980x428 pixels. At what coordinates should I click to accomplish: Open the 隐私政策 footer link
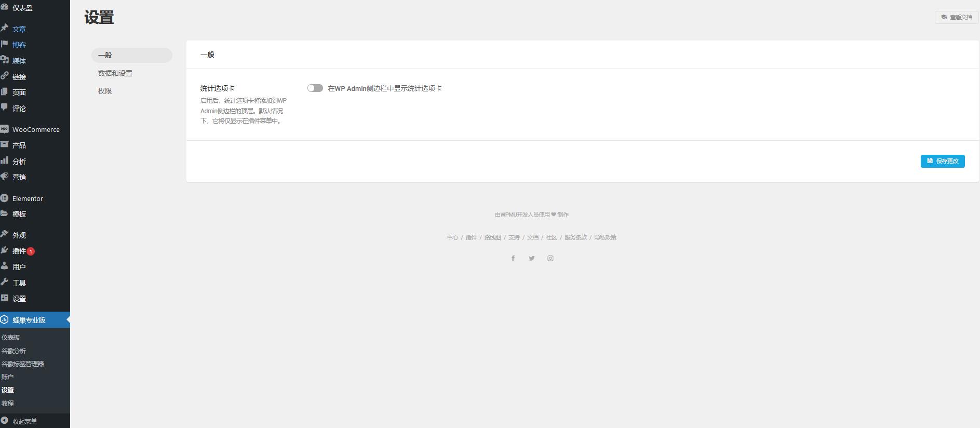pos(605,237)
